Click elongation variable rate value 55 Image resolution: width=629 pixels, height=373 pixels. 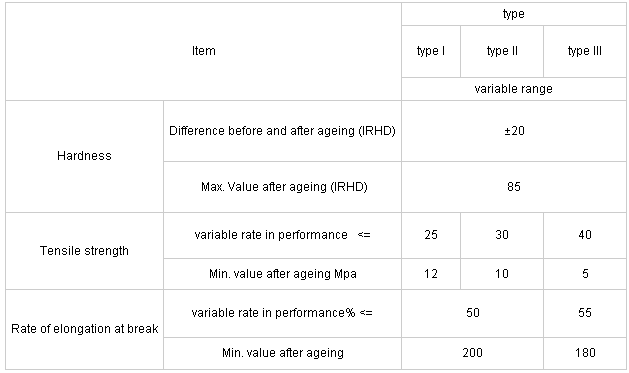(584, 313)
